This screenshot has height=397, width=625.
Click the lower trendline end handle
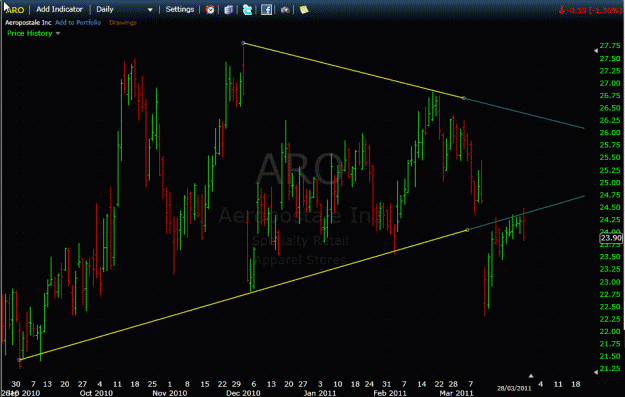coord(468,230)
